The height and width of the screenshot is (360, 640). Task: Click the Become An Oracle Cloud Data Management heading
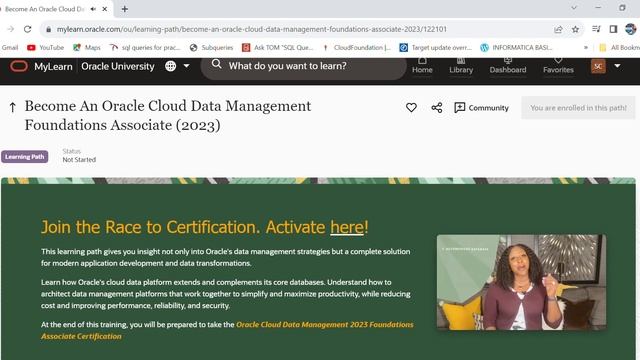[167, 116]
